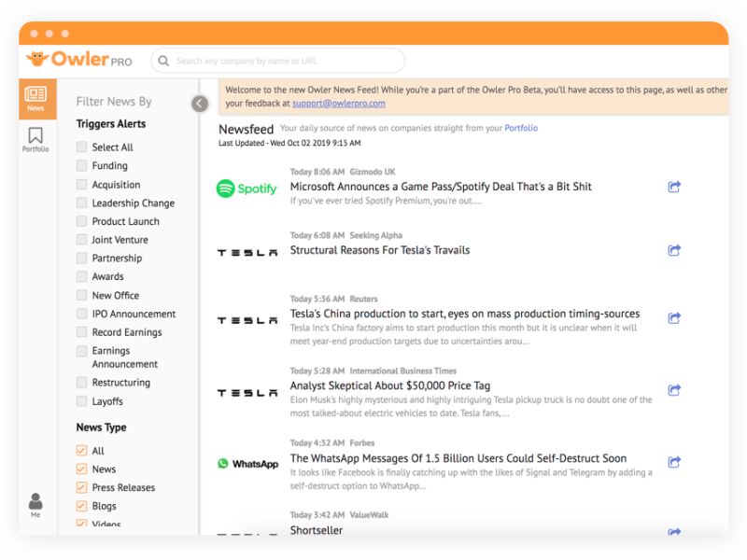
Task: Open the Shortseller headline from ValueWalk
Action: [x=317, y=530]
